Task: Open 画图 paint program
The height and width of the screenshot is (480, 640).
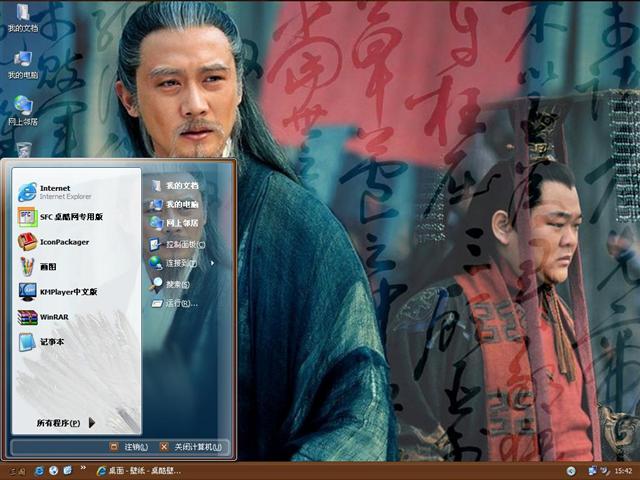Action: (37, 267)
